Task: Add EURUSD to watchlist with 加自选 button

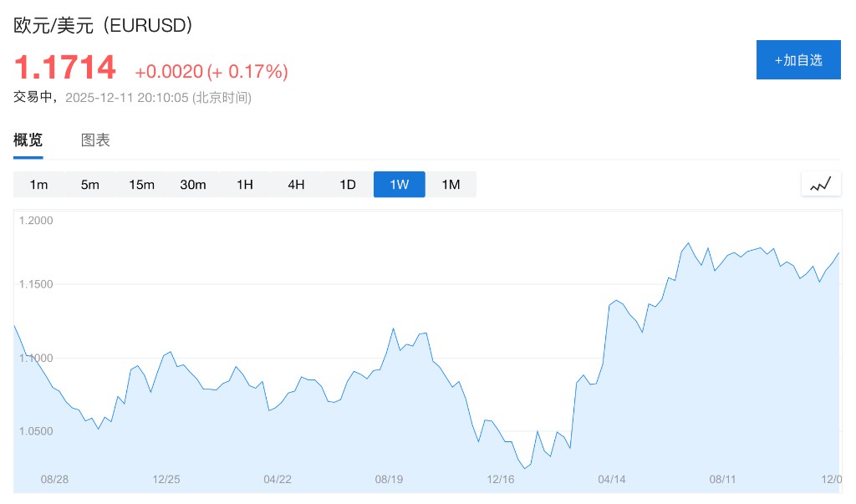Action: (x=798, y=60)
